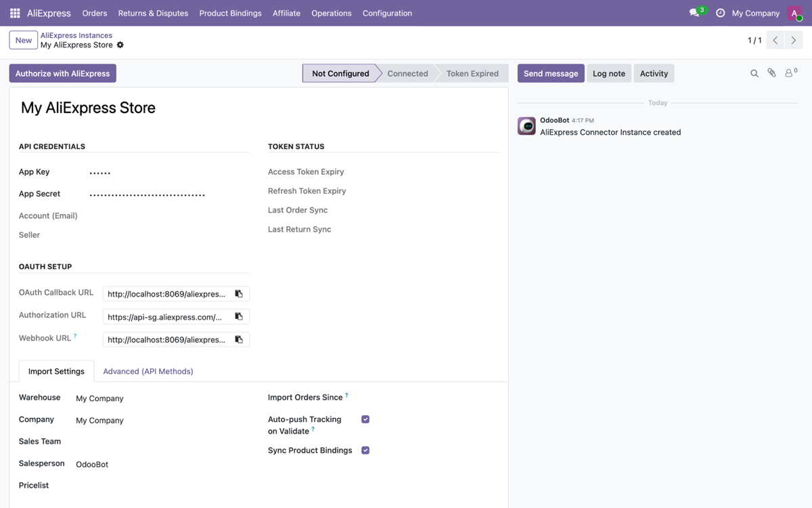Go to previous record arrow
This screenshot has height=508, width=812.
point(775,40)
